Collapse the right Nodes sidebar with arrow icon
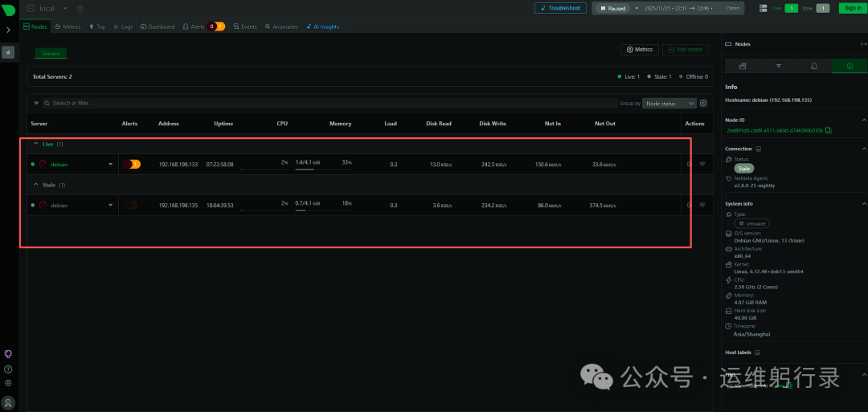 pos(862,44)
